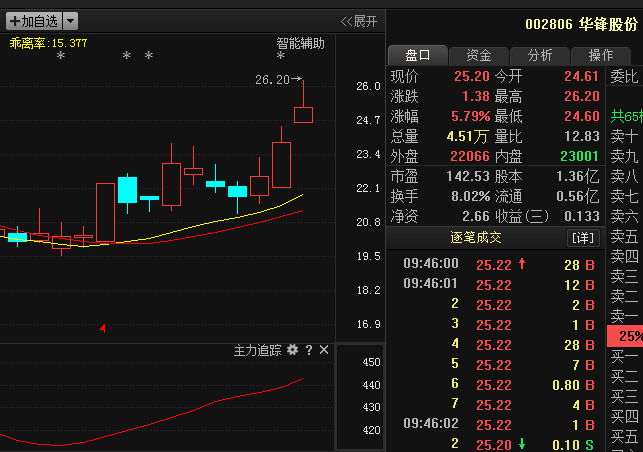Switch to the 资金 tab
Viewport: 643px width, 452px height.
pyautogui.click(x=479, y=55)
